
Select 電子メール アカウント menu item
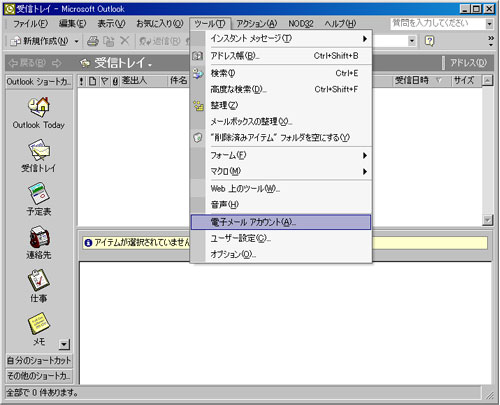point(281,222)
